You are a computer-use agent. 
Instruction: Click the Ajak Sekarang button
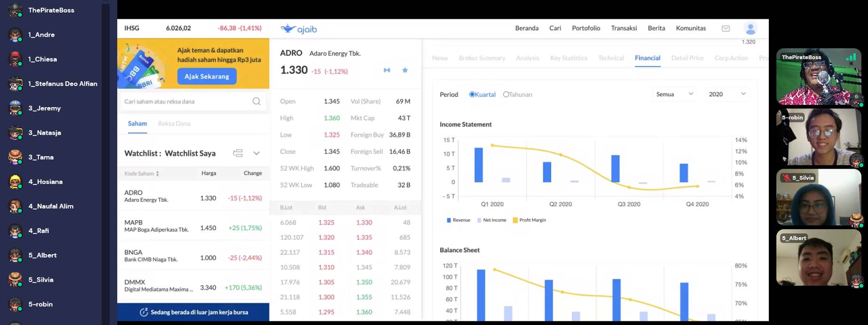(207, 77)
